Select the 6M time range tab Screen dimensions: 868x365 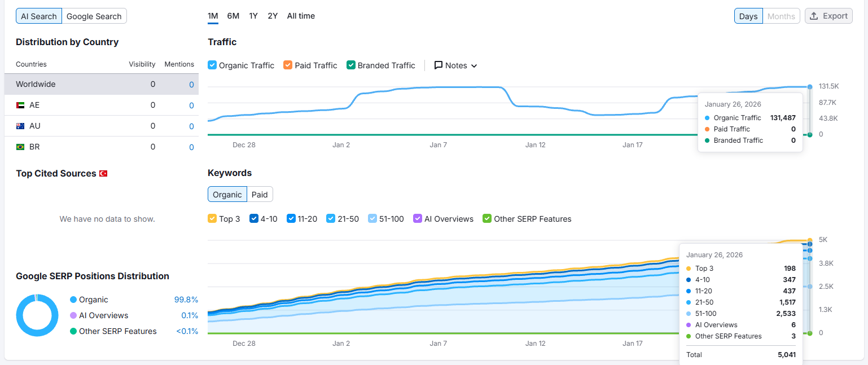click(x=233, y=16)
